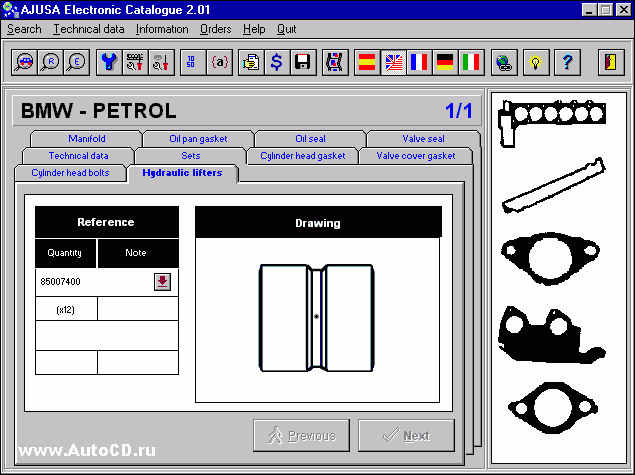Click the floppy disk save icon
This screenshot has height=475, width=635.
pyautogui.click(x=303, y=62)
